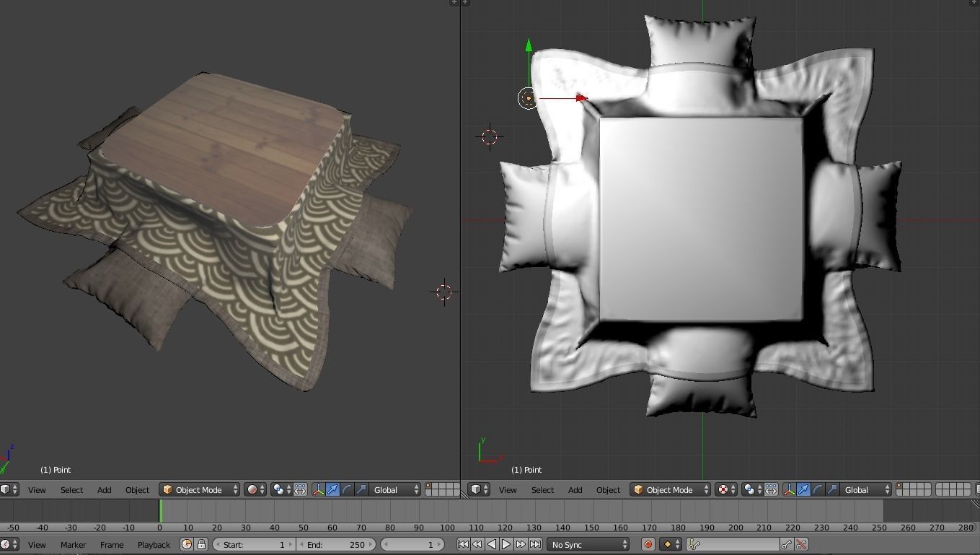Play animation in reverse
This screenshot has height=555, width=980.
[x=492, y=544]
